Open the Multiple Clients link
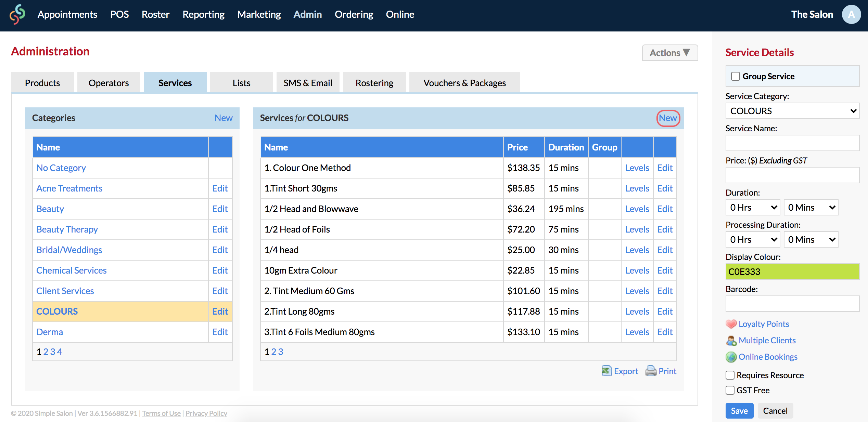Screen dimensions: 868x422 (x=767, y=340)
